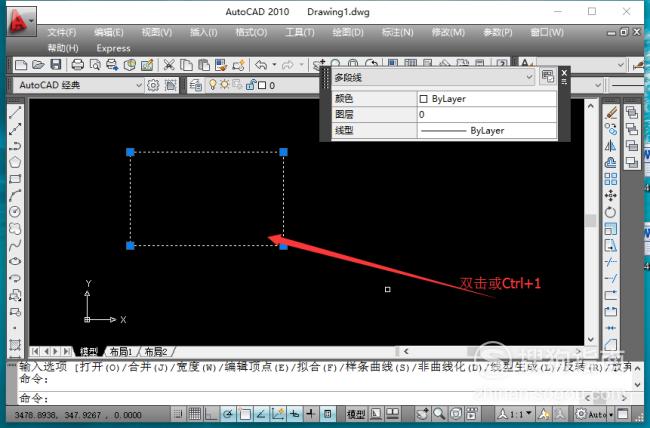The width and height of the screenshot is (650, 428).
Task: Click the Save floppy disk icon
Action: point(56,65)
